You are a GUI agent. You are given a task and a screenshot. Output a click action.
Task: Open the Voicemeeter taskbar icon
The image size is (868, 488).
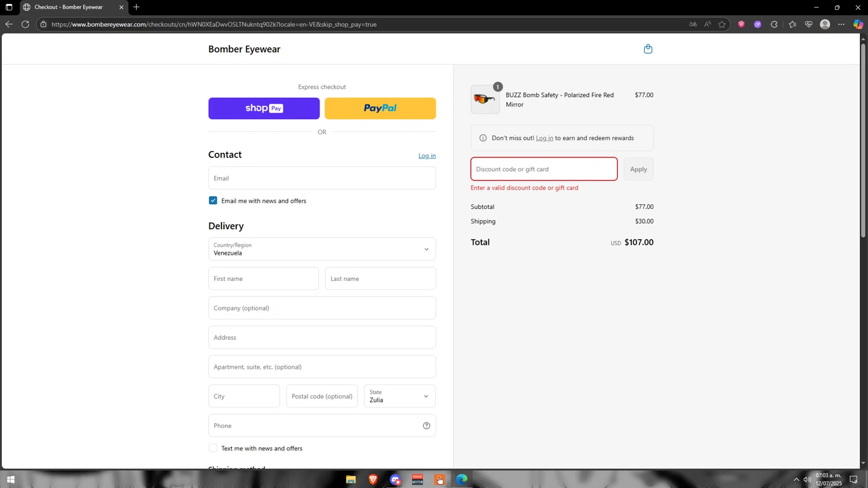[417, 480]
